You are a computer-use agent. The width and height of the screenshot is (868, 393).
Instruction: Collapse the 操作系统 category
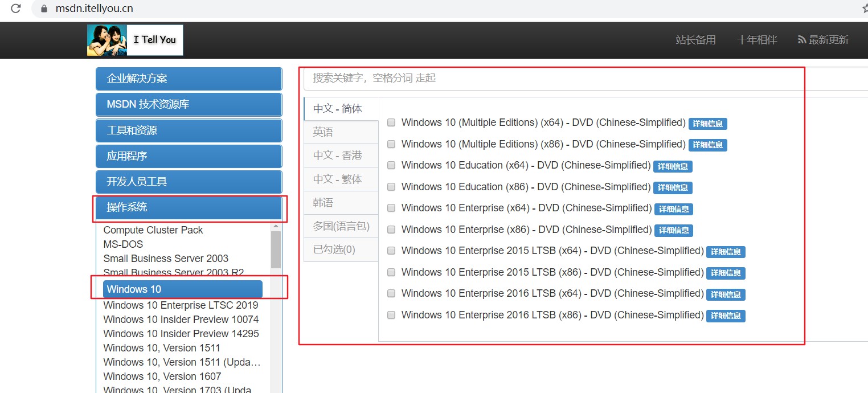[x=189, y=207]
